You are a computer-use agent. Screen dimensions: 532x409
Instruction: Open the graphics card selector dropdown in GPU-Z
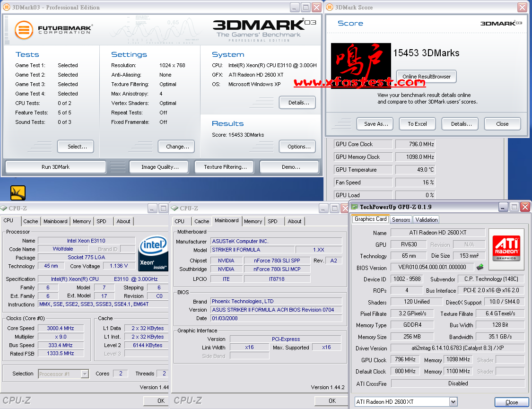(x=453, y=402)
